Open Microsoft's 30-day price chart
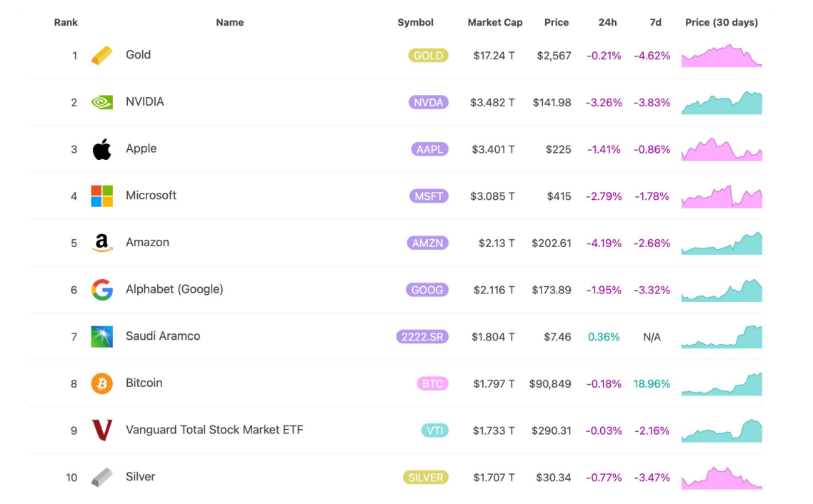Screen dimensions: 813x504 click(722, 196)
